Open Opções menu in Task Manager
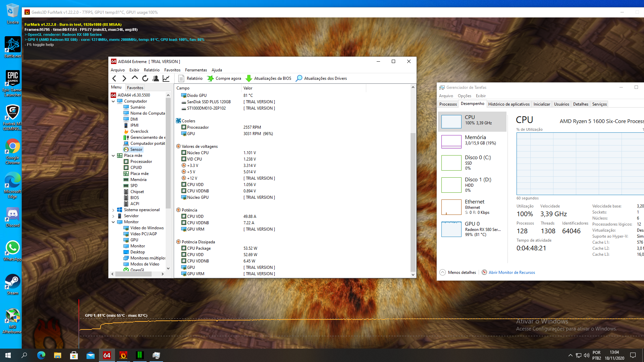Screen dimensions: 644x362 464,96
